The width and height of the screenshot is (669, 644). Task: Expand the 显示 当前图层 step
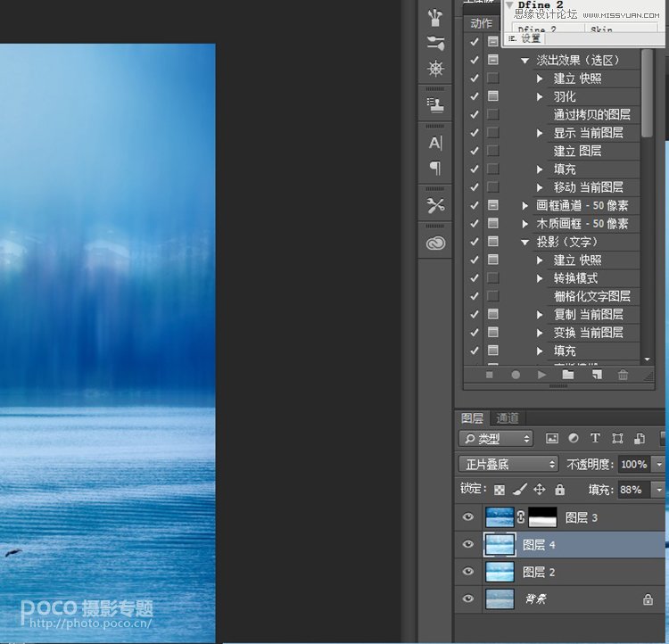pos(540,133)
